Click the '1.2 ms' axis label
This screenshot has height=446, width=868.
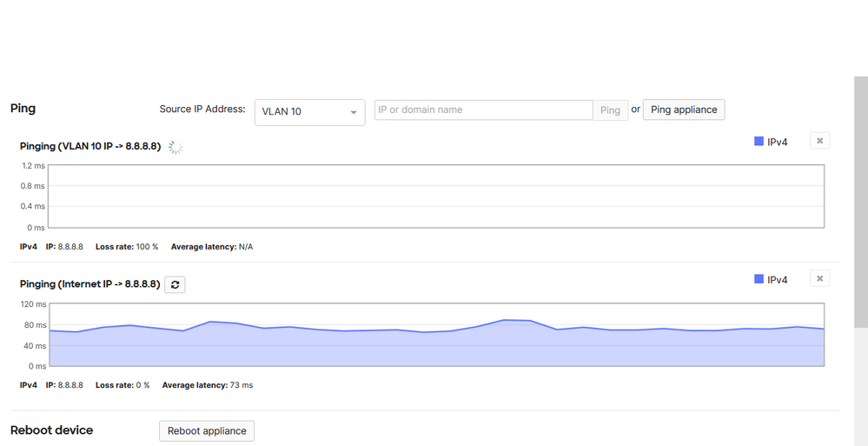33,166
